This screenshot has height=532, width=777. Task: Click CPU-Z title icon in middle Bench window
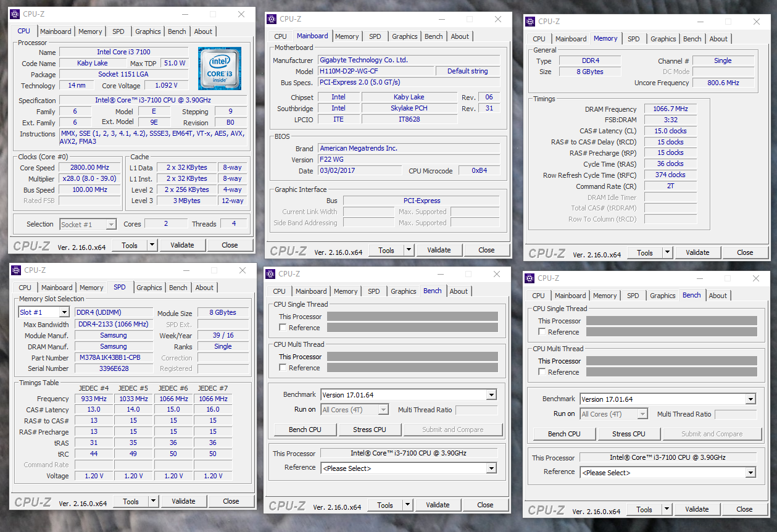pos(270,274)
